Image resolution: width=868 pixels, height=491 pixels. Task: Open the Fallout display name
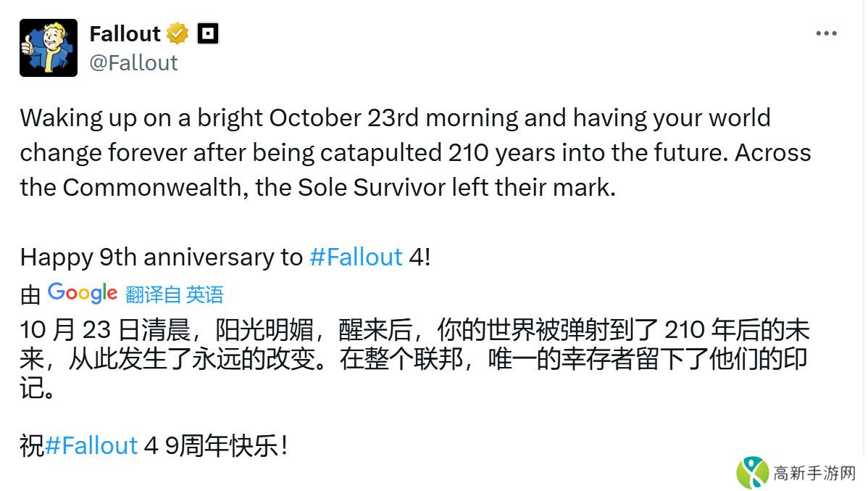[125, 33]
